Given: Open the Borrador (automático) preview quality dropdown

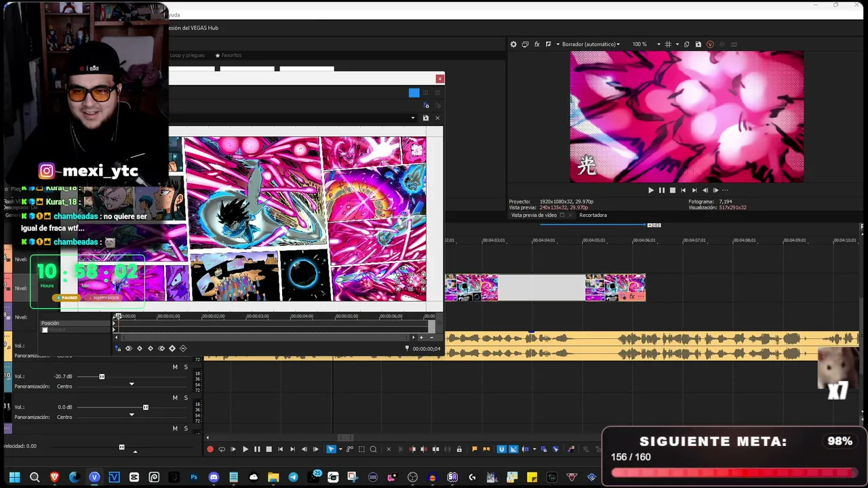Looking at the screenshot, I should click(x=591, y=45).
